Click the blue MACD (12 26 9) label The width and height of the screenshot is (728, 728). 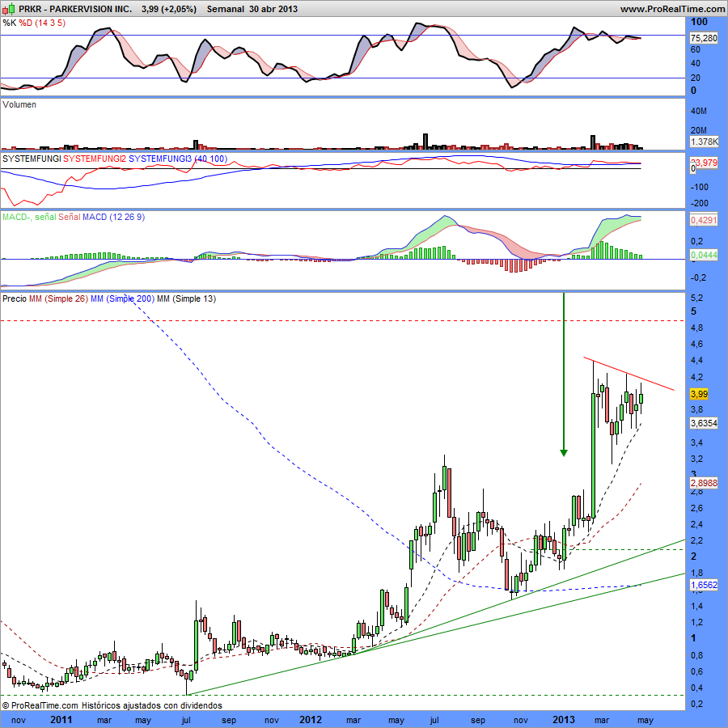114,217
